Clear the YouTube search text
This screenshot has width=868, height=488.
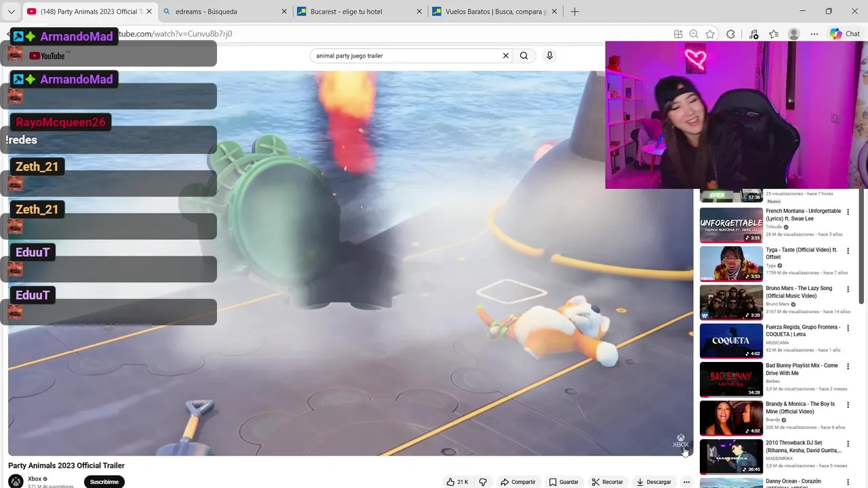pos(505,56)
